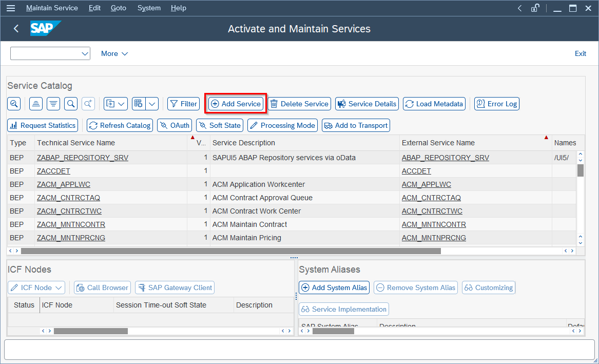Sort the catalog descending

coord(53,104)
